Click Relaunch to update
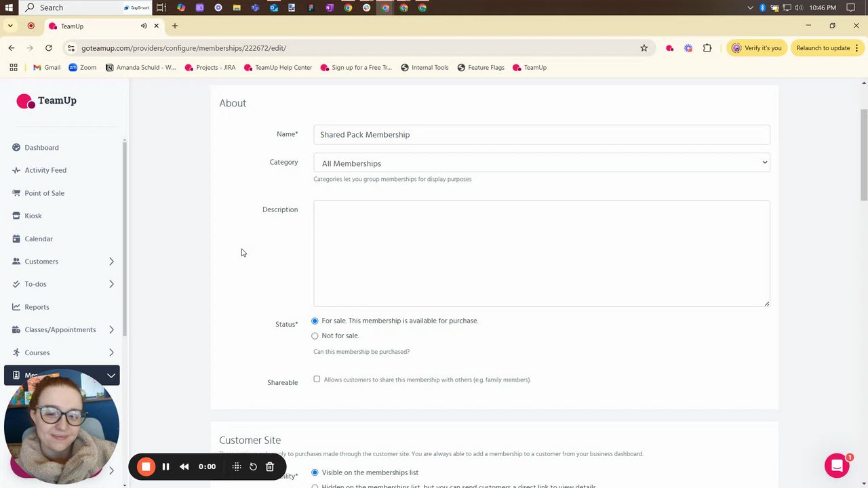 point(827,48)
